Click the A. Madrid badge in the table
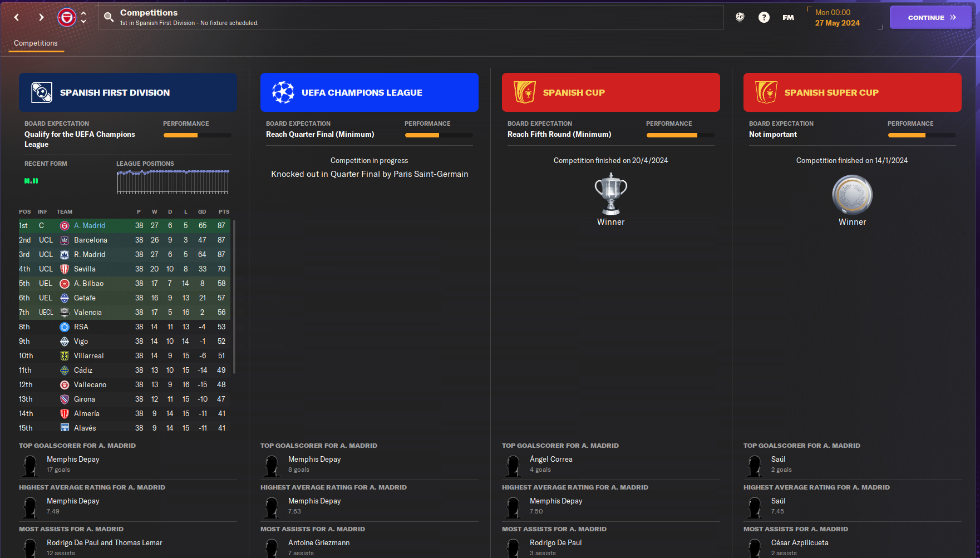 (x=65, y=226)
